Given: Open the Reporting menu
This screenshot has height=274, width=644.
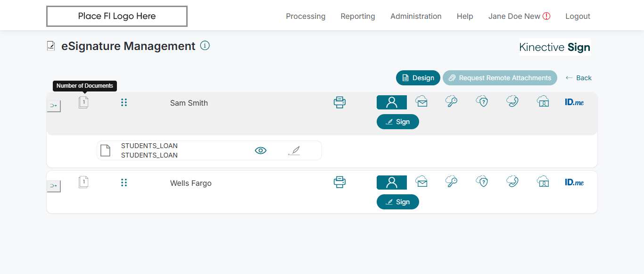Looking at the screenshot, I should coord(358,16).
